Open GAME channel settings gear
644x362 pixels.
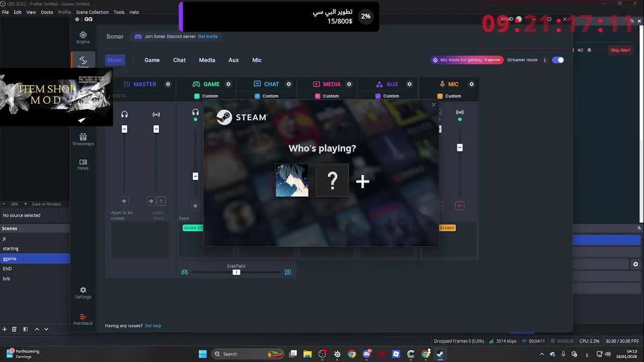[x=228, y=84]
